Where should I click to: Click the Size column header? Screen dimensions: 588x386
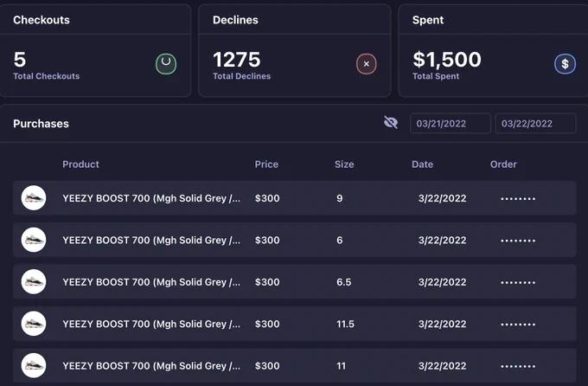(344, 164)
